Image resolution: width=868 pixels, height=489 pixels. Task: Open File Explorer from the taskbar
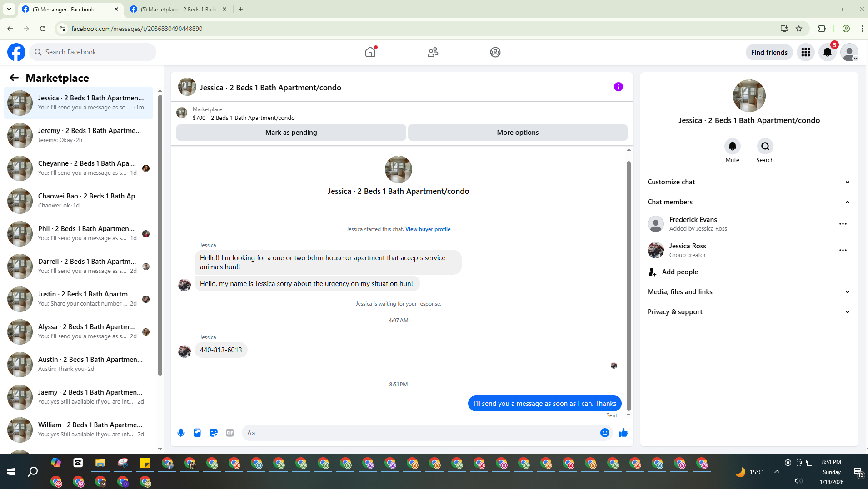(x=100, y=463)
